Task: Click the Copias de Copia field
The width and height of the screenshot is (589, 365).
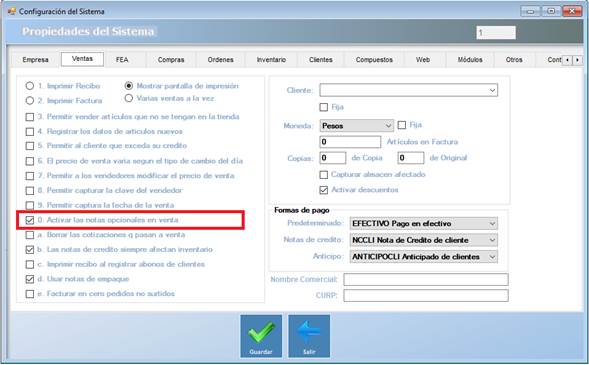Action: click(333, 158)
